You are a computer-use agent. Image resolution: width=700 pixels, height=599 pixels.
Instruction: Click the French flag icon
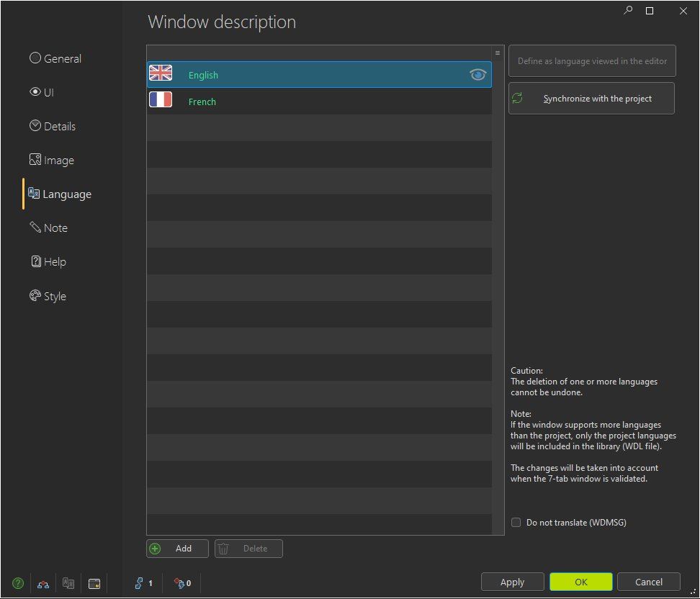tap(161, 99)
